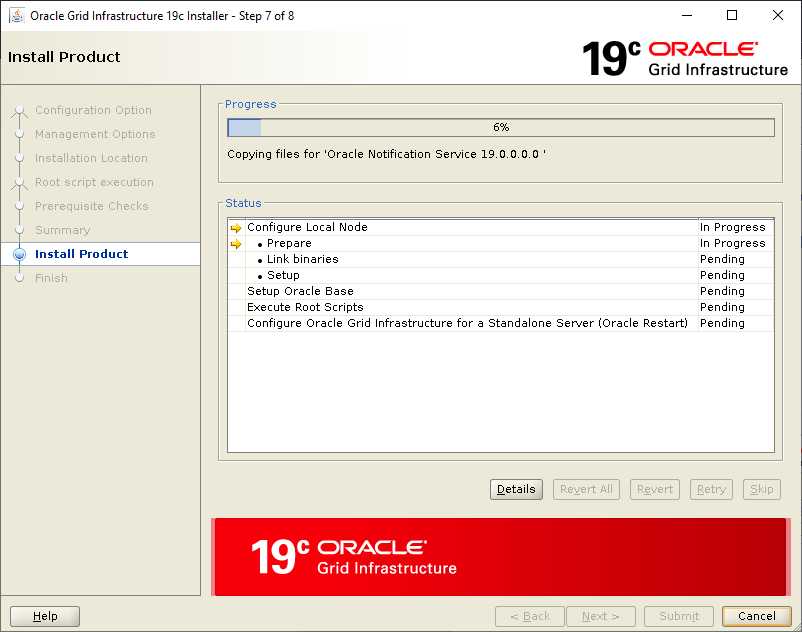Select the Configure Local Node row
Image resolution: width=802 pixels, height=632 pixels.
click(501, 227)
